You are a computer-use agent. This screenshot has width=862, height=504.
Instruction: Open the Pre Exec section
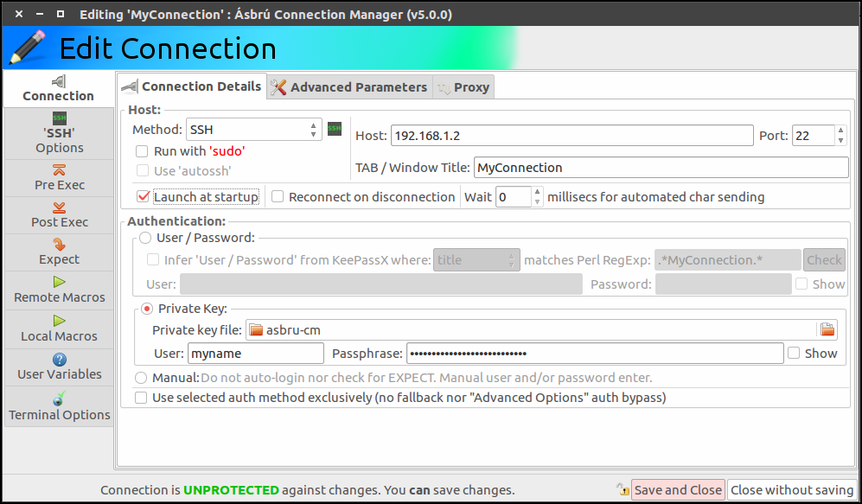coord(60,178)
